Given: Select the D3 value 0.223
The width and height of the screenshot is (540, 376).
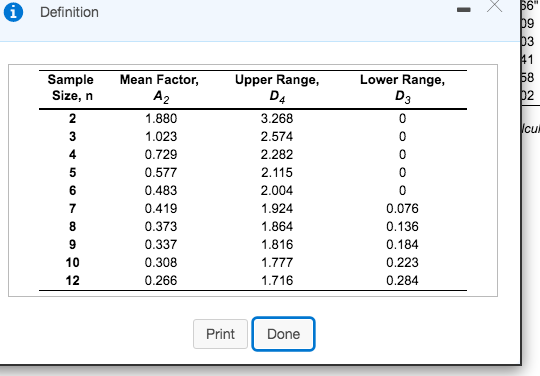Looking at the screenshot, I should [402, 262].
